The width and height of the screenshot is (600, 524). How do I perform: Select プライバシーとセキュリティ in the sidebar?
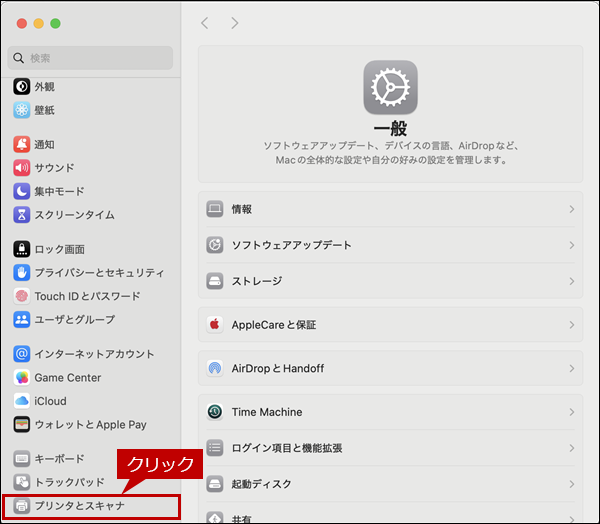tap(99, 273)
